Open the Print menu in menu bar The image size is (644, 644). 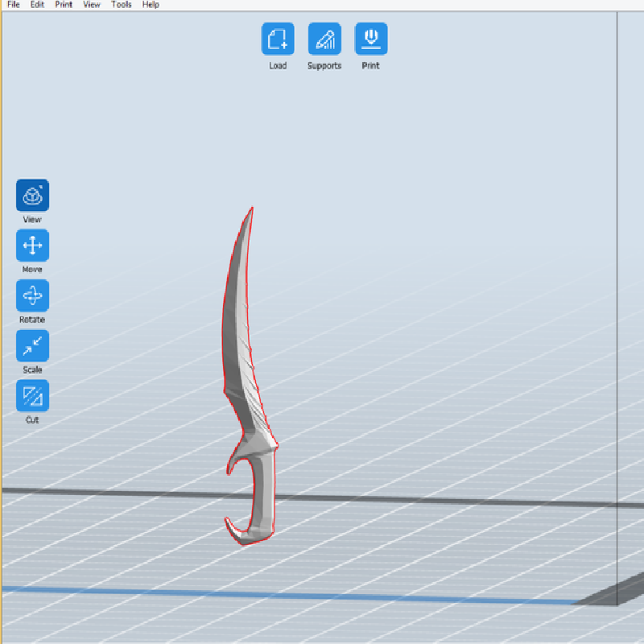tap(64, 5)
